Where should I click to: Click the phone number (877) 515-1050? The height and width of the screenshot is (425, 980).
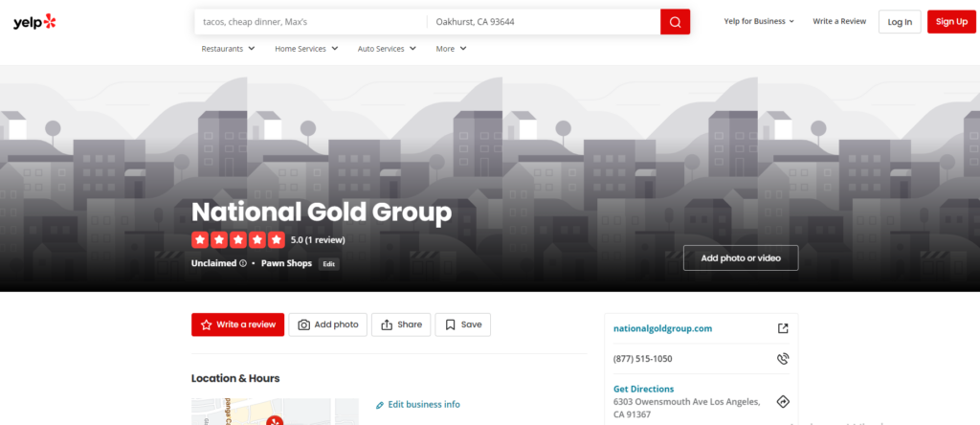[x=642, y=359]
